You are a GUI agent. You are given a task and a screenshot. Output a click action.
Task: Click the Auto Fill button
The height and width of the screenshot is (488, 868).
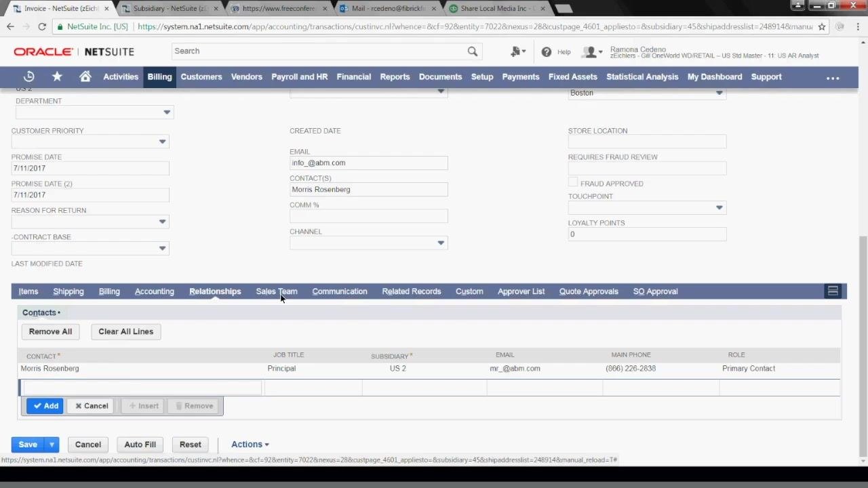[x=140, y=445]
